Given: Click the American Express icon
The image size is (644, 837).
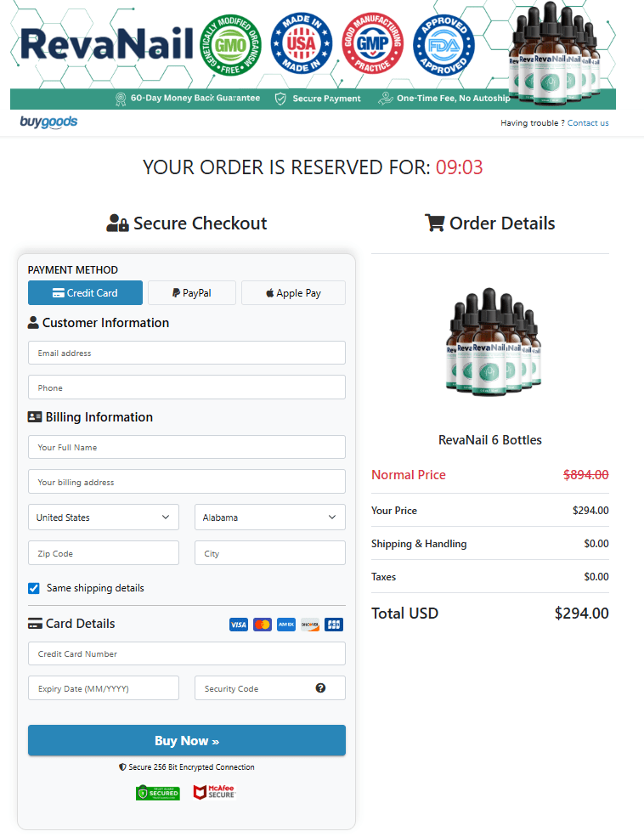Looking at the screenshot, I should coord(286,624).
